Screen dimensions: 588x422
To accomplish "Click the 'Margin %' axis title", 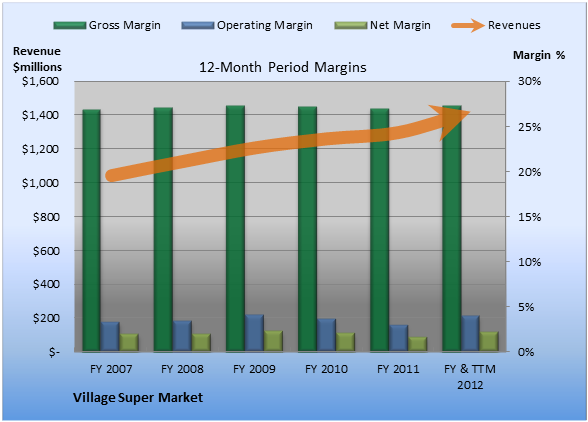I will 539,56.
